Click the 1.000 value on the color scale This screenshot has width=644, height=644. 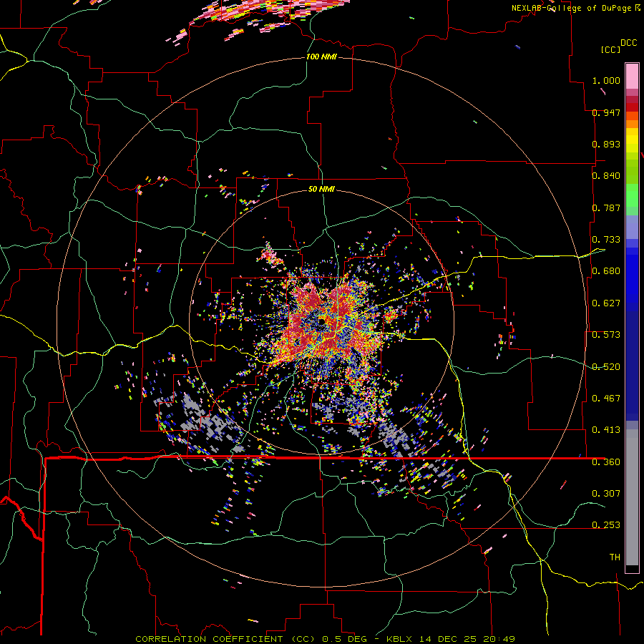pyautogui.click(x=606, y=80)
